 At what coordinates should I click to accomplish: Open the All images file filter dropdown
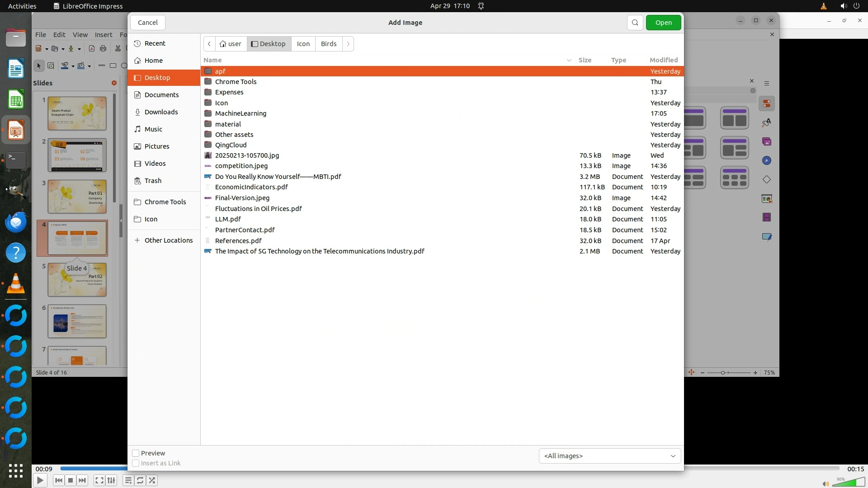pos(609,456)
